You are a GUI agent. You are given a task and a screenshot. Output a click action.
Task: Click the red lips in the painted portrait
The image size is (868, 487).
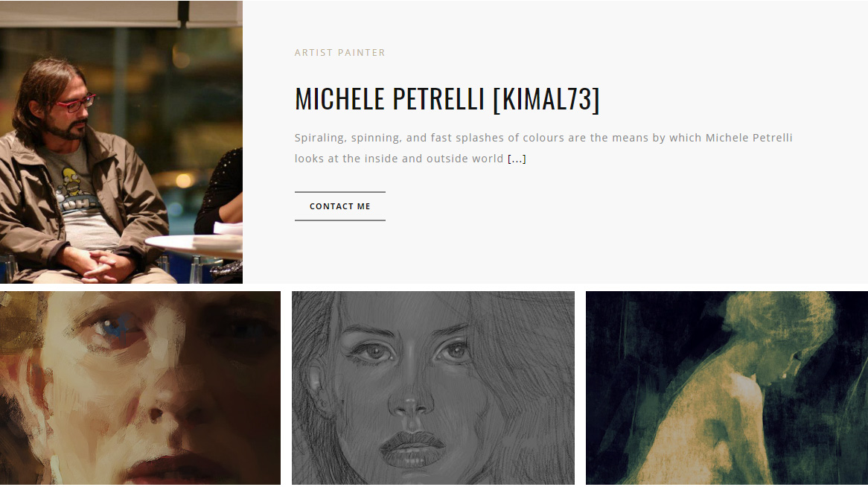click(x=174, y=470)
